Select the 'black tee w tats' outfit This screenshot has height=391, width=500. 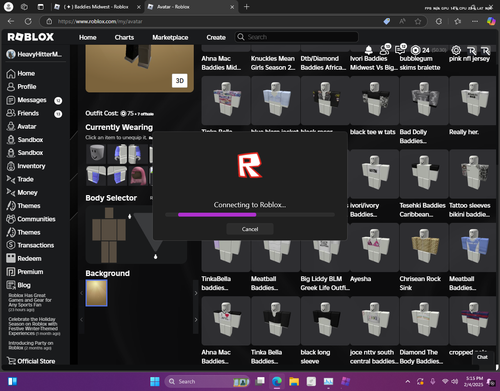tap(374, 100)
